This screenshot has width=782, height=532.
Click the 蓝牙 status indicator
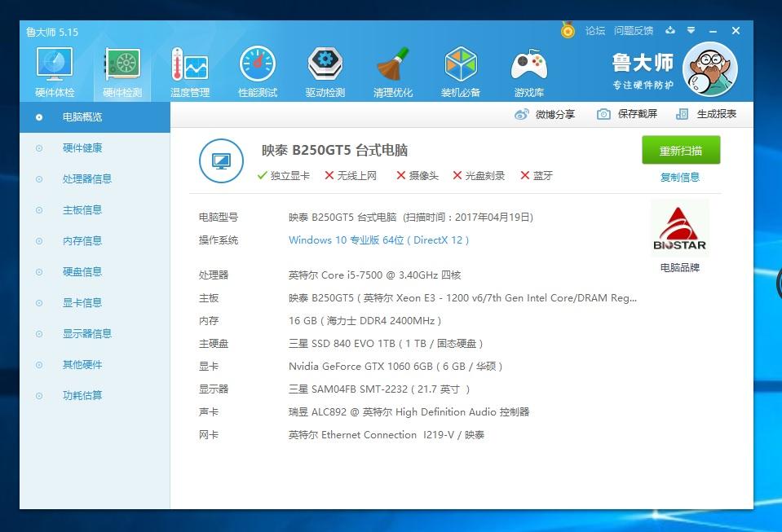click(x=537, y=175)
